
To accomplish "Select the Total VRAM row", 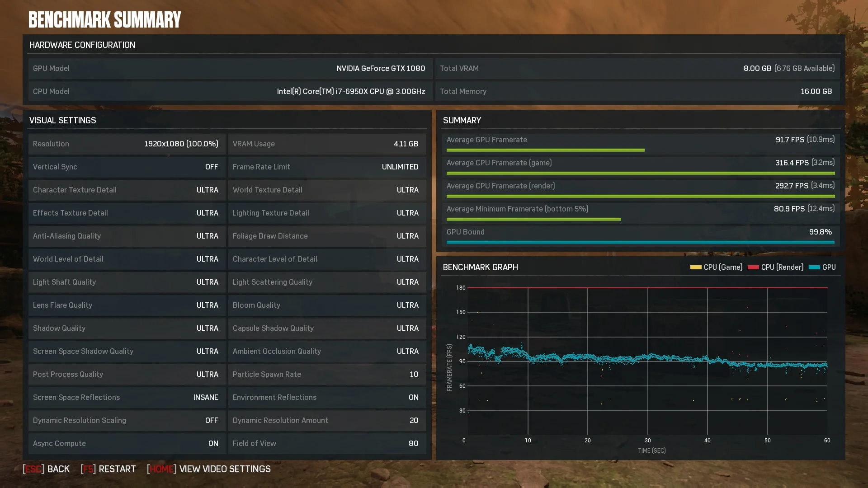I will click(x=637, y=69).
